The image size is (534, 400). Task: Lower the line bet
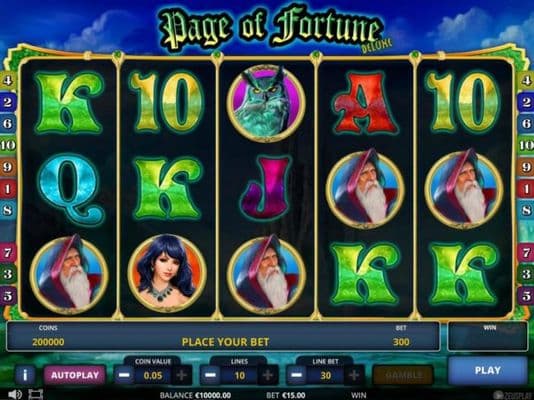(297, 375)
